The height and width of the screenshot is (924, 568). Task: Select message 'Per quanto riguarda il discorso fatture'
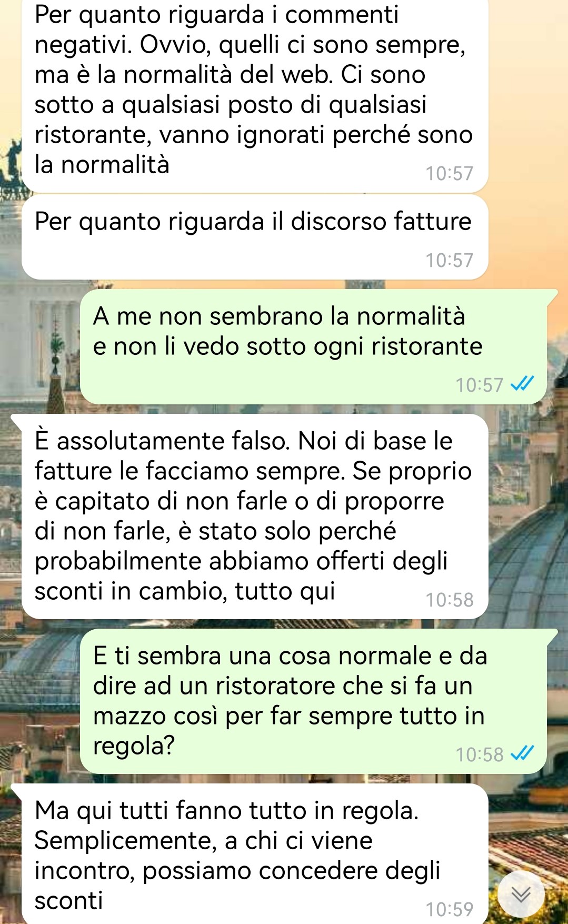click(x=255, y=237)
